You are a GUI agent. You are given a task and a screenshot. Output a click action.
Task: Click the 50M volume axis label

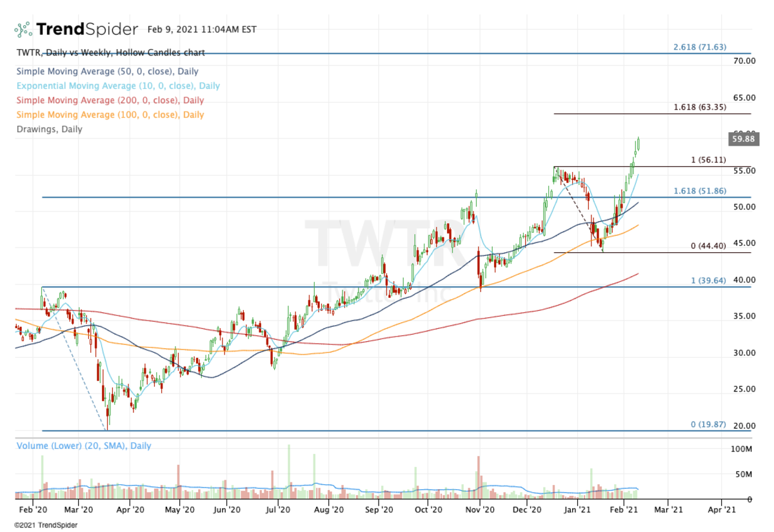[x=742, y=475]
